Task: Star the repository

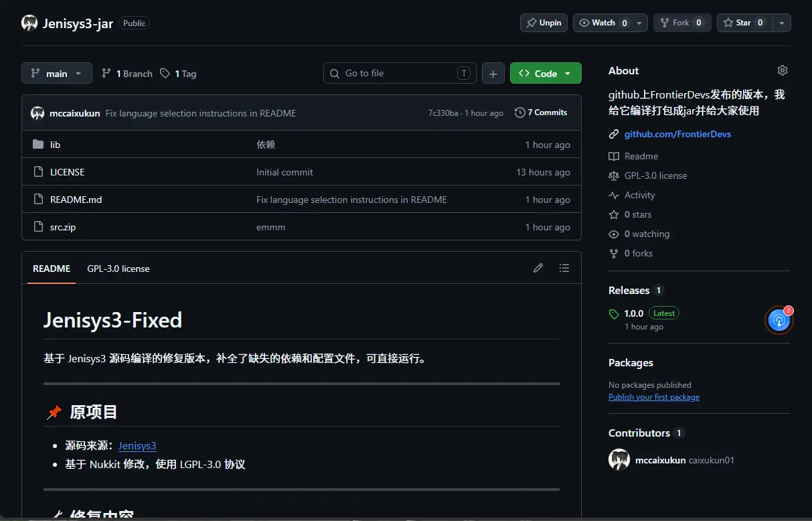Action: [744, 23]
